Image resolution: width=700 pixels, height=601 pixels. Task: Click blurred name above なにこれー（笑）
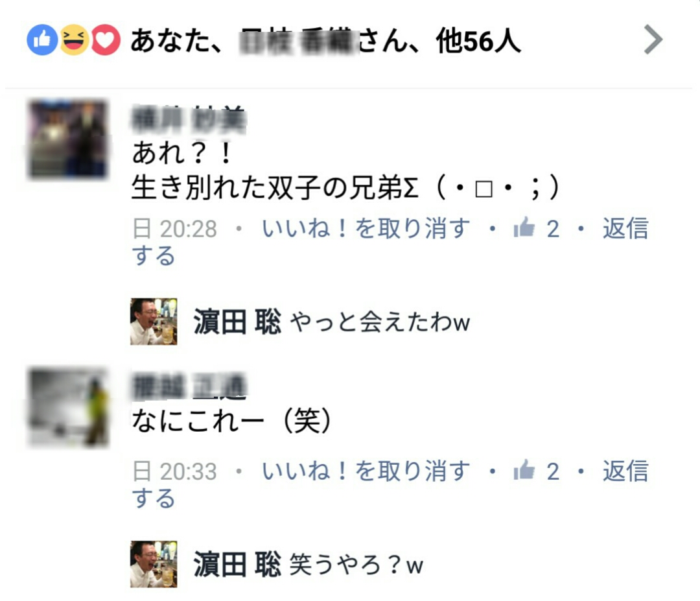(x=189, y=386)
